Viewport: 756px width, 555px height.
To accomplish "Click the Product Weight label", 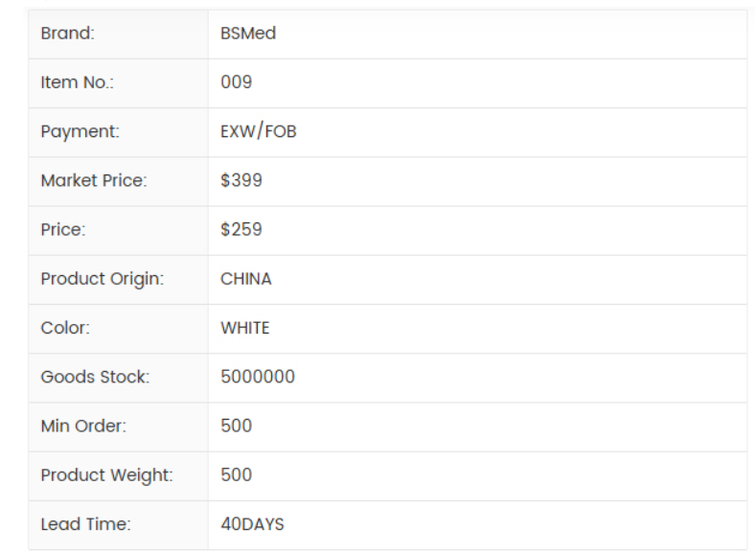I will (106, 475).
